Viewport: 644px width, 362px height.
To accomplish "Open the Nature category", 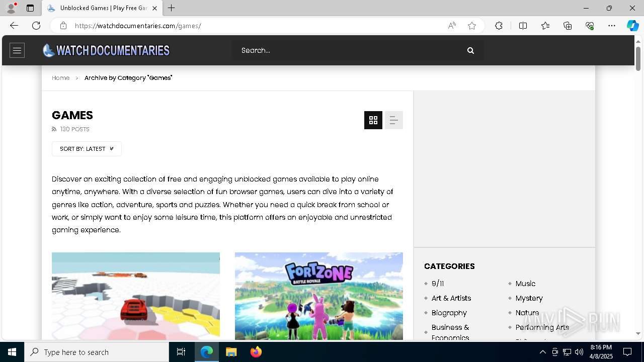I will pos(527,313).
